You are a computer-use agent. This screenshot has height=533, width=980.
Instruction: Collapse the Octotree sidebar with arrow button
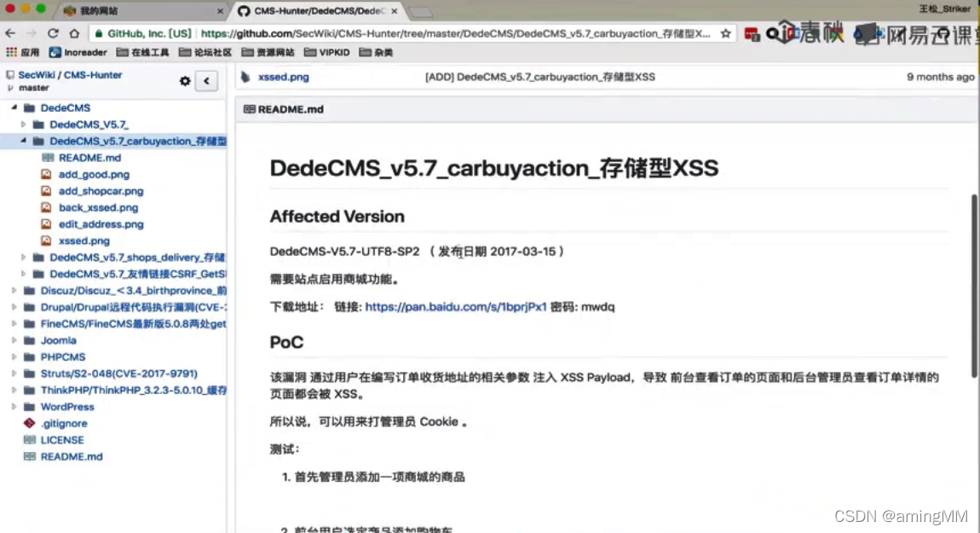pos(206,81)
